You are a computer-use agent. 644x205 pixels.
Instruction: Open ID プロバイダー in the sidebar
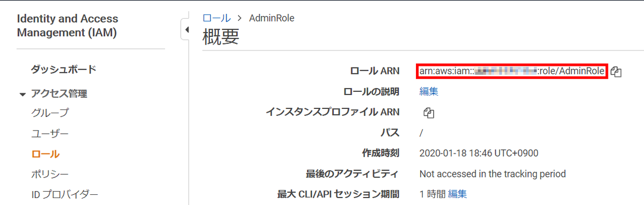(x=64, y=194)
